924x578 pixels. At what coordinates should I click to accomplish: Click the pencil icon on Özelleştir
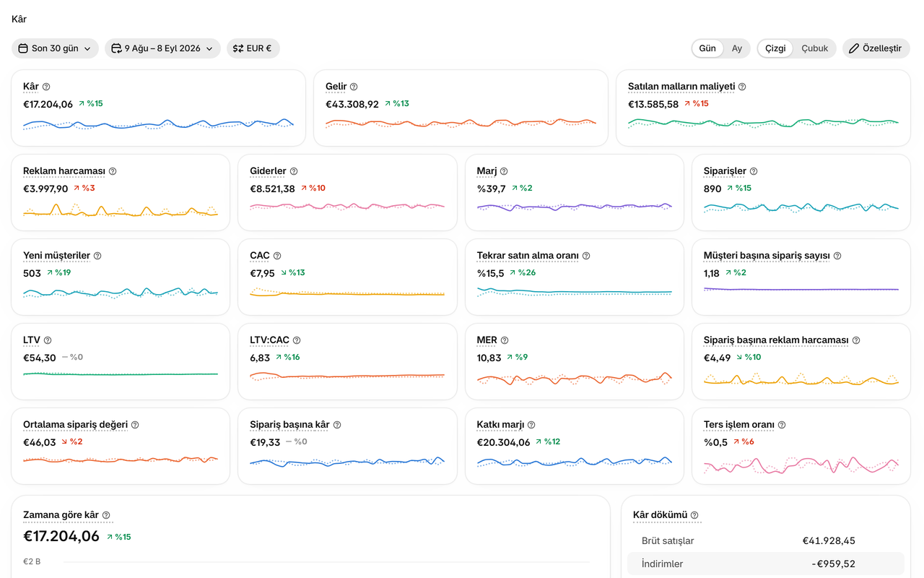(x=854, y=48)
